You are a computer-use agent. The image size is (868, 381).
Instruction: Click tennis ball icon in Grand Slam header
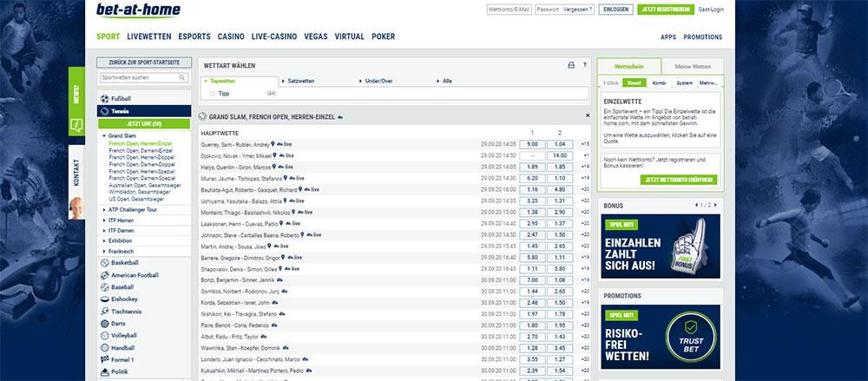tap(202, 117)
